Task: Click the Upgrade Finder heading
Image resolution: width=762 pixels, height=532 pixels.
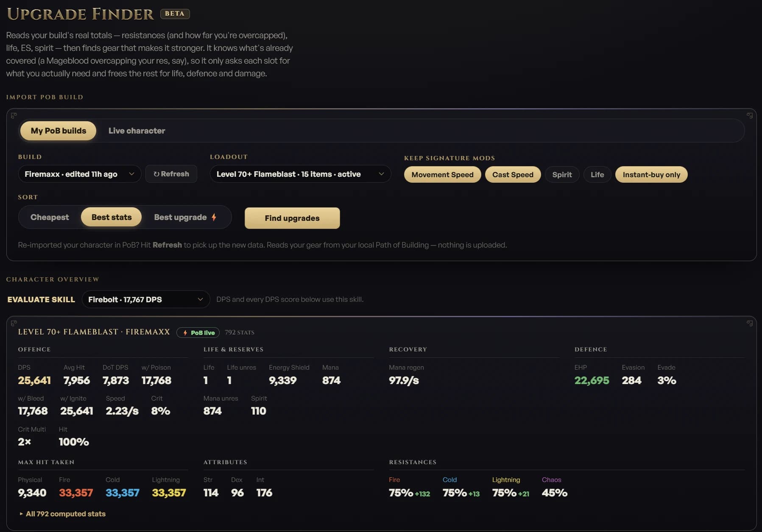Action: point(81,14)
